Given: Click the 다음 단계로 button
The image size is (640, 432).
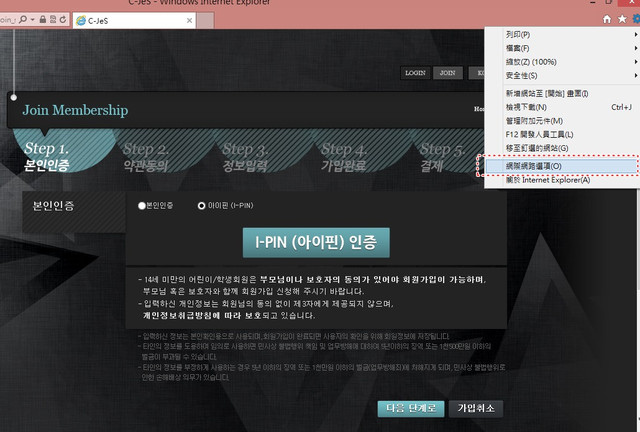Looking at the screenshot, I should 411,408.
